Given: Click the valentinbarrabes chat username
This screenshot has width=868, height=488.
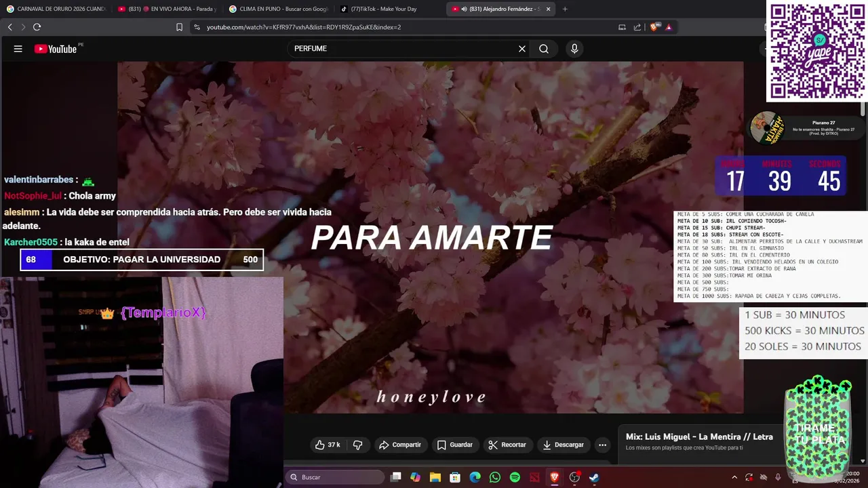Looking at the screenshot, I should [x=39, y=180].
